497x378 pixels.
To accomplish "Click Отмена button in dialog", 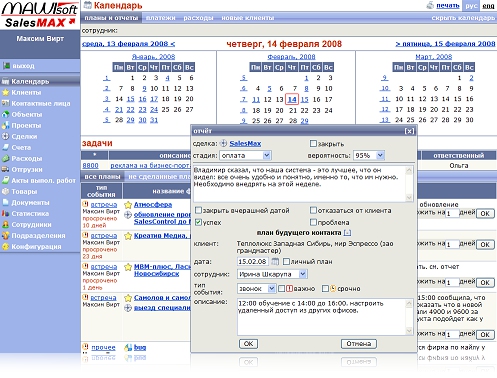I will (x=359, y=344).
